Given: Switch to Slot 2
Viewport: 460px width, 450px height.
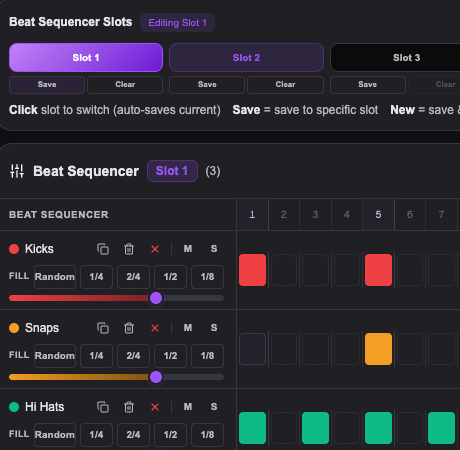Looking at the screenshot, I should coord(246,57).
